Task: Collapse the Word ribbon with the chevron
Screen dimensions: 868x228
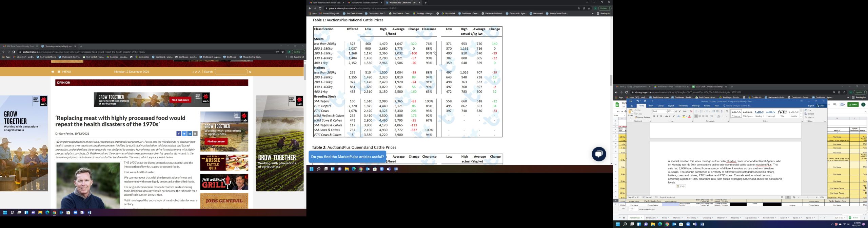Action: 825,121
